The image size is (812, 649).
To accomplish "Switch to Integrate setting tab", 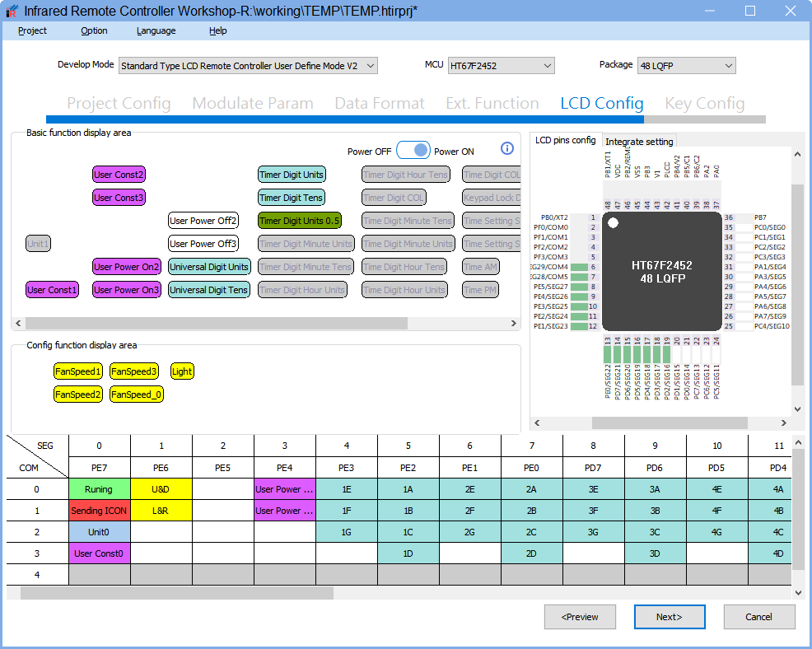I will [640, 142].
